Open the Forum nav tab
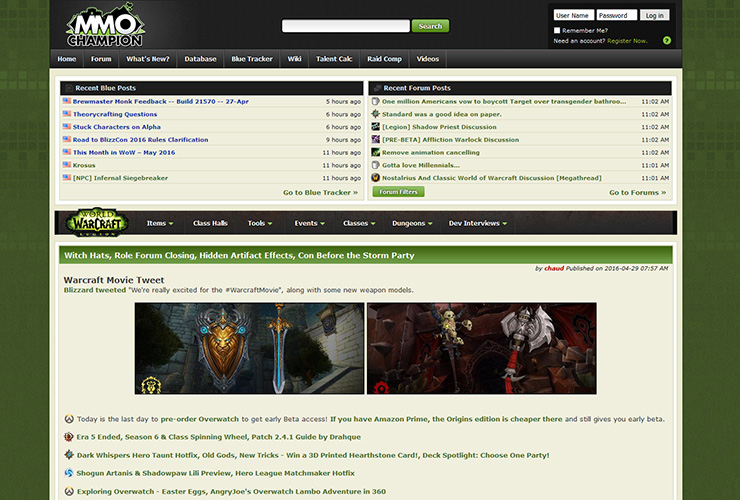The width and height of the screenshot is (740, 500). point(101,59)
